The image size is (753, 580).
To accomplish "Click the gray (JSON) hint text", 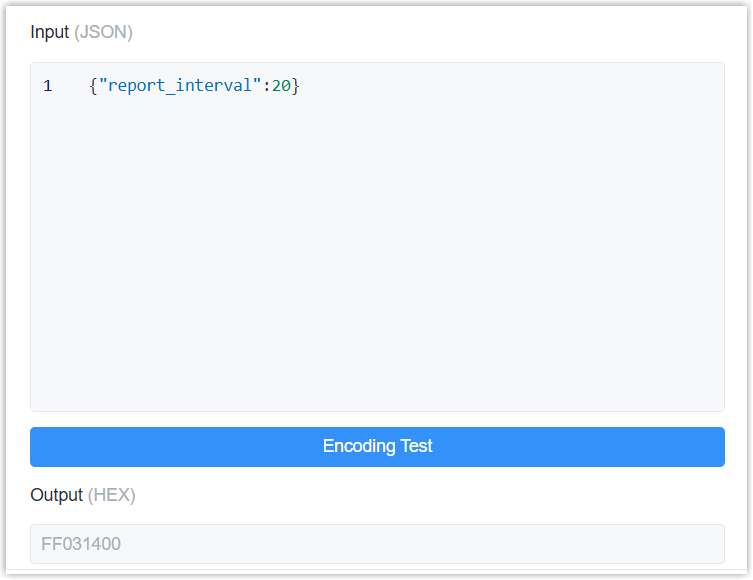I will 103,32.
